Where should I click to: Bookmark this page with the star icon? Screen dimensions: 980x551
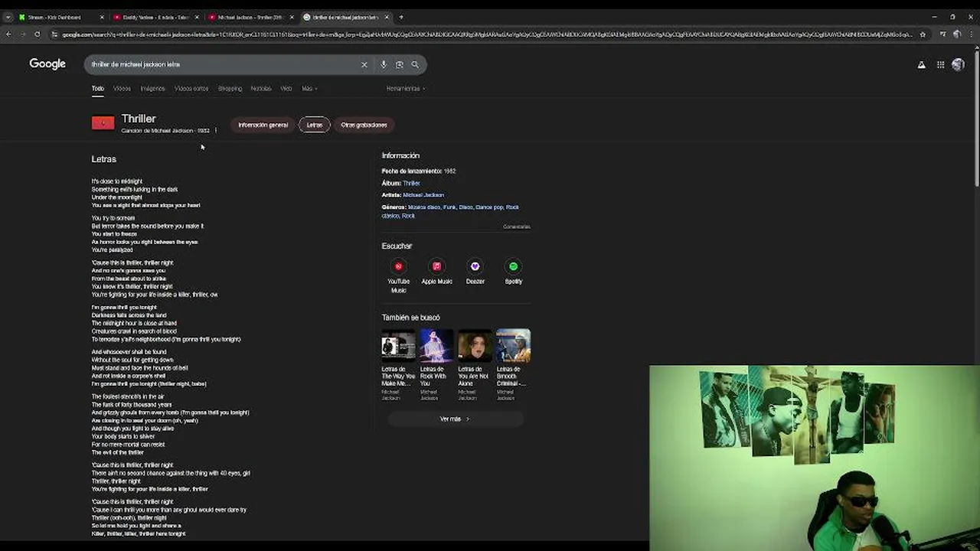point(923,34)
